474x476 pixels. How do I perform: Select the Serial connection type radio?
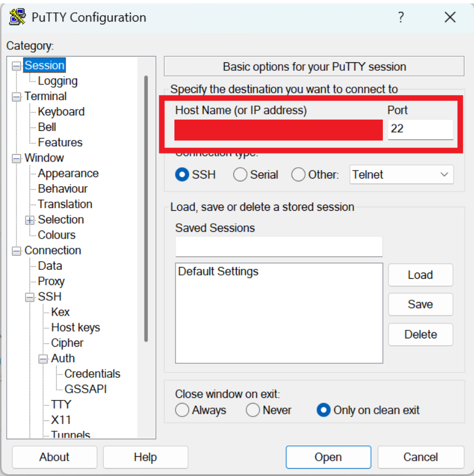[x=240, y=175]
